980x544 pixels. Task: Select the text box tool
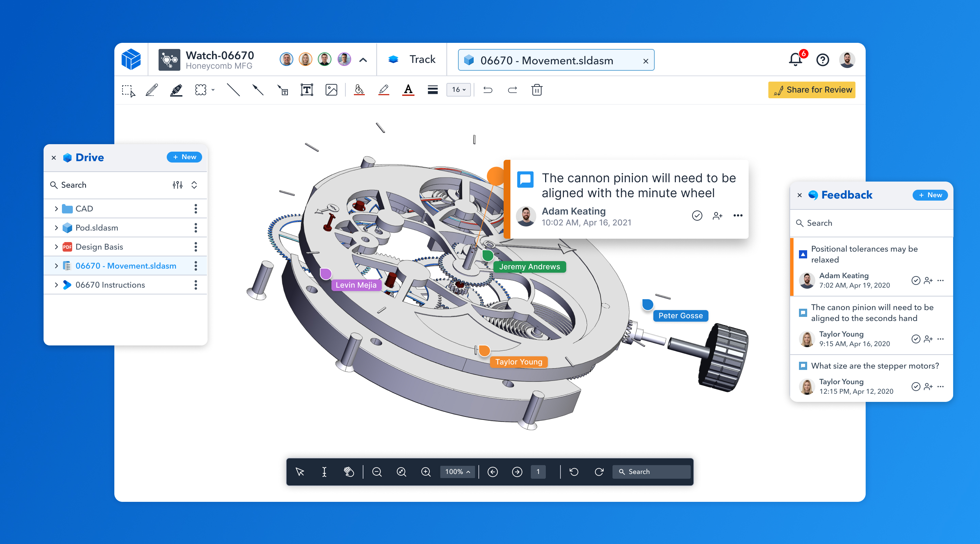tap(307, 90)
